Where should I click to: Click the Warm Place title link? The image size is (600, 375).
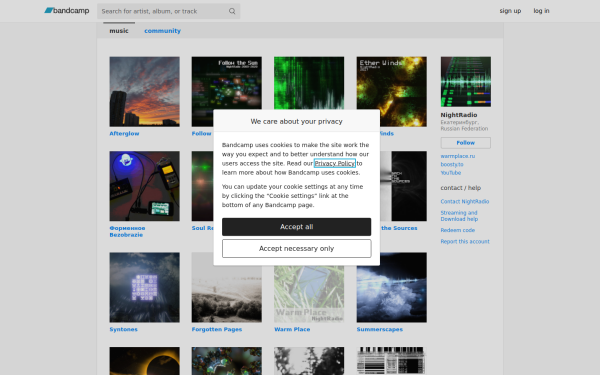pos(292,329)
